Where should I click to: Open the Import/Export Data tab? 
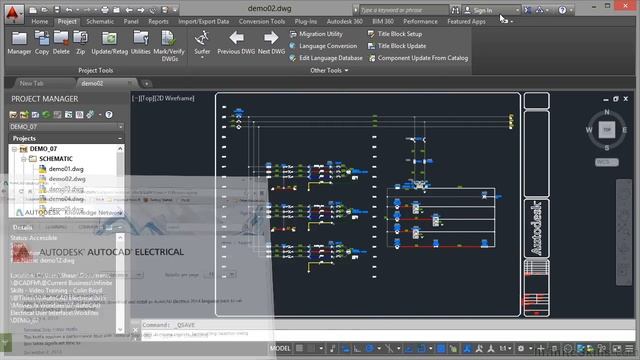click(x=203, y=21)
